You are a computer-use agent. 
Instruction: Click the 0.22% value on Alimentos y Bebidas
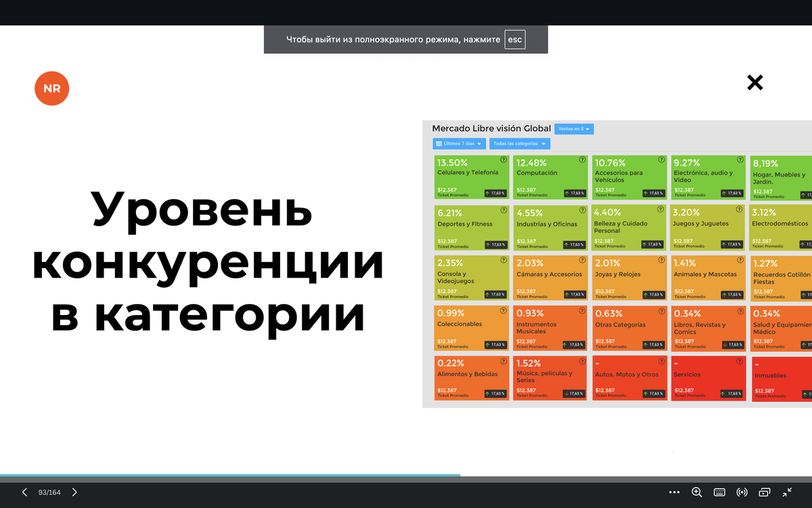coord(451,364)
